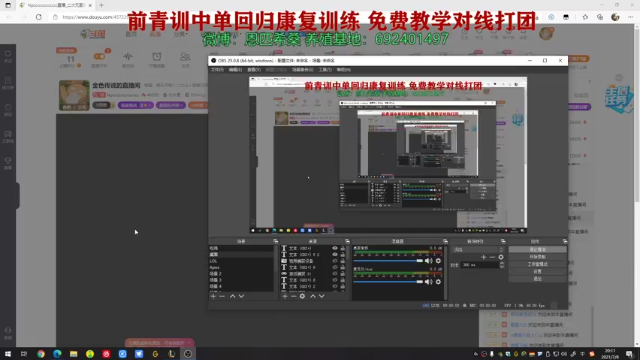Toggle lock on topmost text source
Screen dimensions: 640x360
click(x=342, y=248)
